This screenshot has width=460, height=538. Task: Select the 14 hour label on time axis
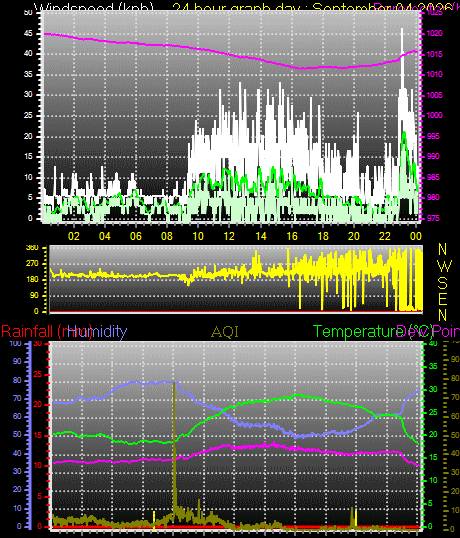click(x=261, y=236)
